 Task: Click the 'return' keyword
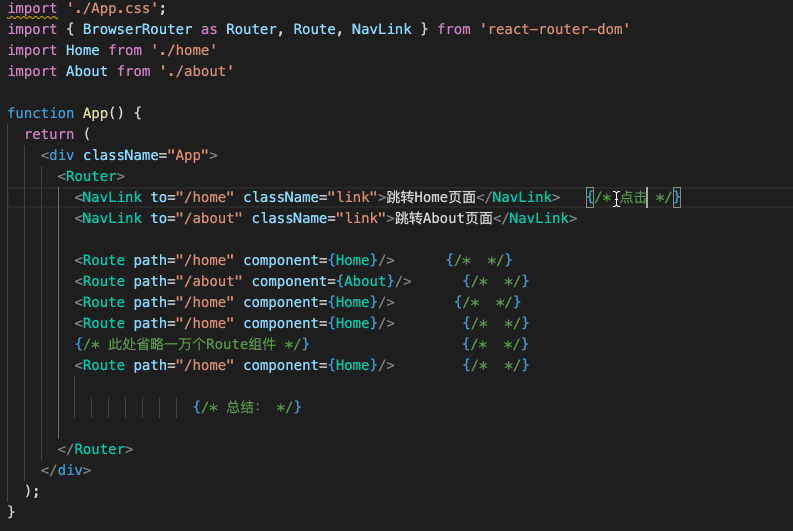point(50,135)
